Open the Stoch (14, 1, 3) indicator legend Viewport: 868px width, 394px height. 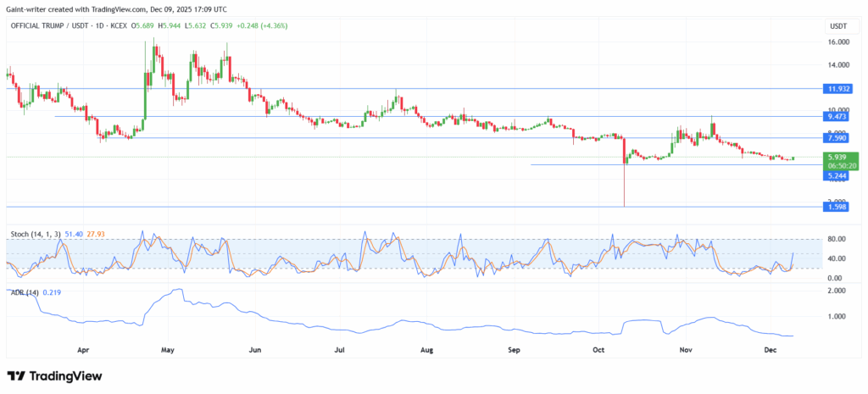36,235
